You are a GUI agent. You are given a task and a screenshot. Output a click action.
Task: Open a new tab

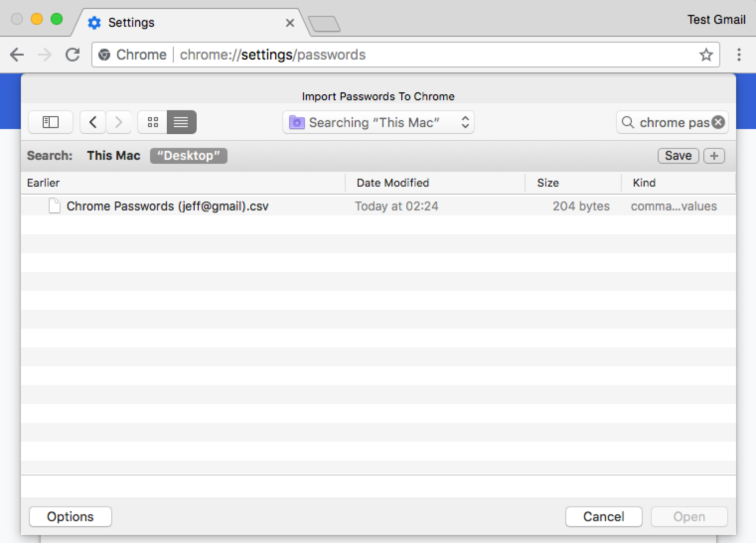324,23
